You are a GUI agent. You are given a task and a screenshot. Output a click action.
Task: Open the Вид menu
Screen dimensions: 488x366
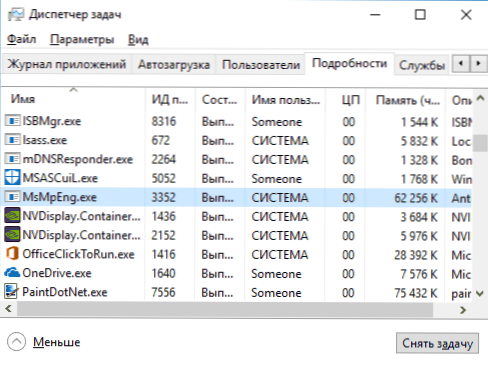pyautogui.click(x=138, y=40)
